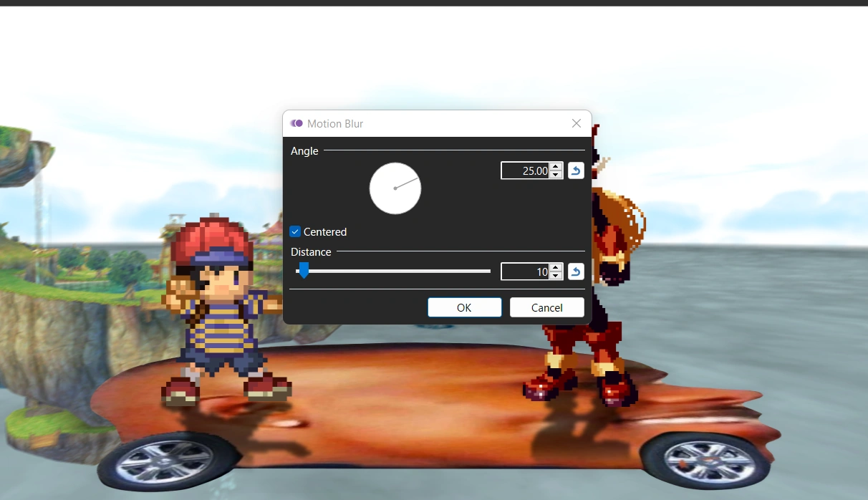
Task: Click the "Motion Blur" title text
Action: (335, 123)
